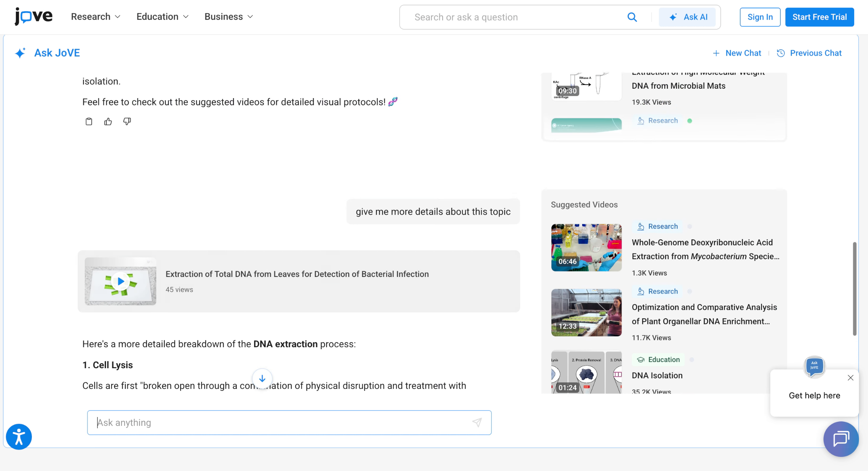Viewport: 868px width, 471px height.
Task: Open the Business dropdown menu
Action: click(229, 17)
